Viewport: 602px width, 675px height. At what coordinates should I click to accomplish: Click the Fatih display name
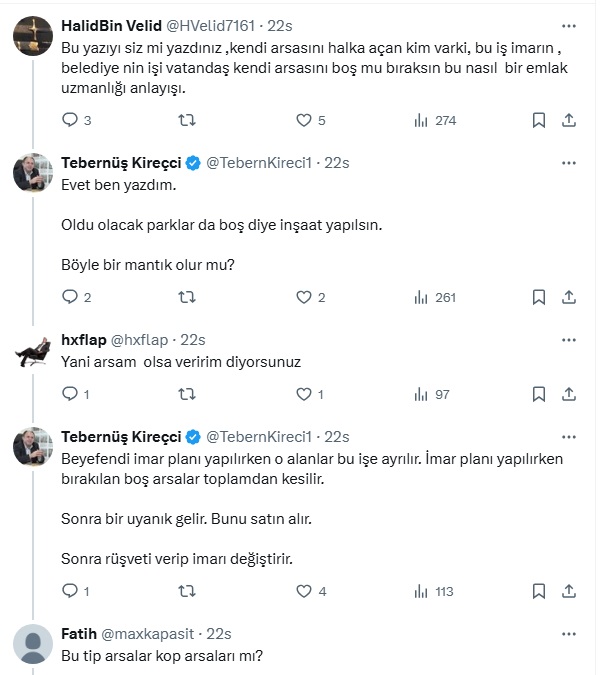click(80, 634)
